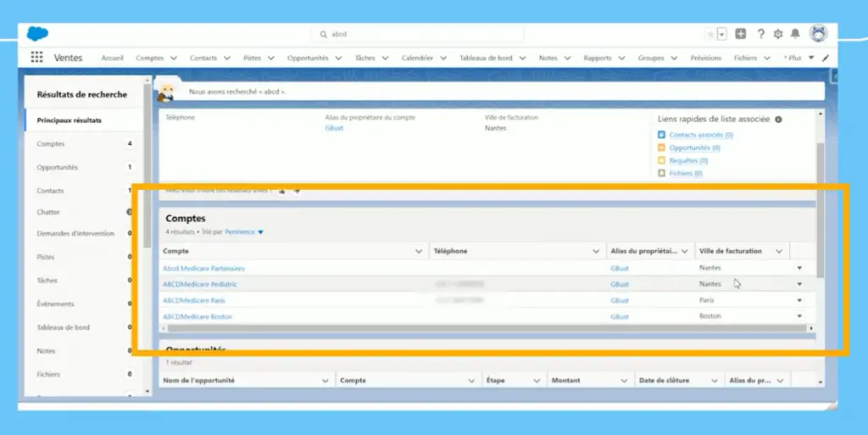Open Contacts associés (0) quick link
The height and width of the screenshot is (435, 868).
click(x=701, y=135)
